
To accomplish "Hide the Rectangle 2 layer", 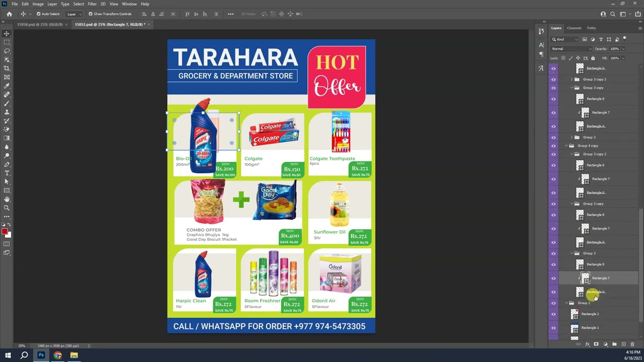I will click(x=553, y=314).
